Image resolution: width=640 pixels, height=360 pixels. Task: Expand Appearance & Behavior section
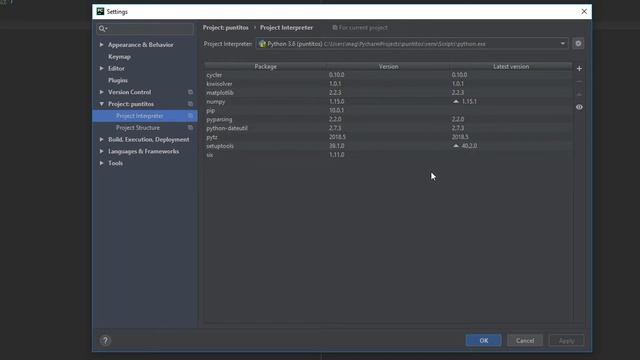tap(101, 44)
